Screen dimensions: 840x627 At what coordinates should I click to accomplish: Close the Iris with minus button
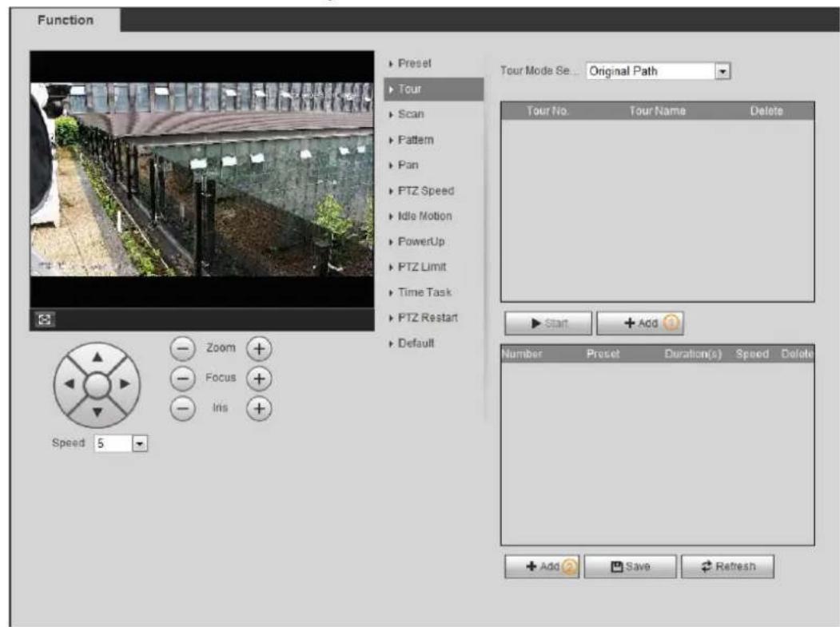(183, 408)
